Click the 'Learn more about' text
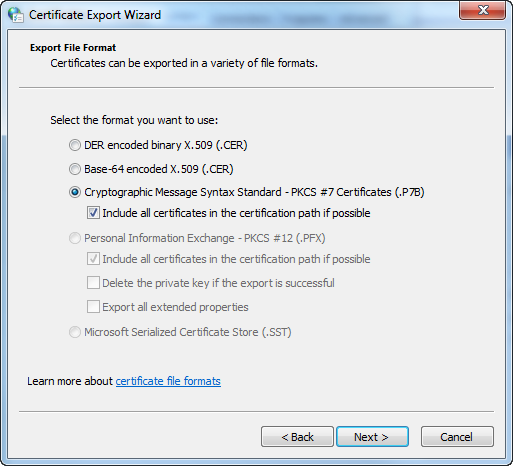 [70, 381]
